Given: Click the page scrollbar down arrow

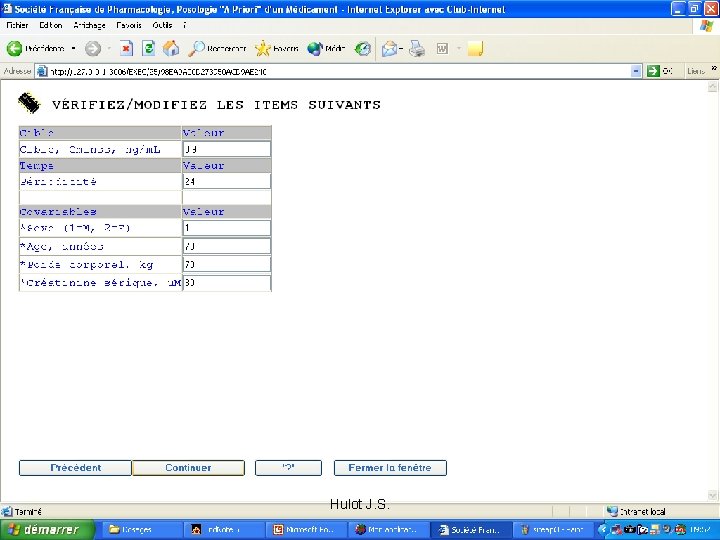Looking at the screenshot, I should click(712, 495).
